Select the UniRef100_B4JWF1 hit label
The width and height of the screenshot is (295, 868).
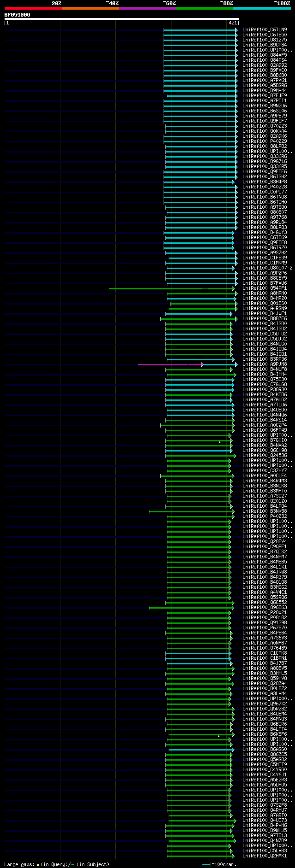click(265, 313)
